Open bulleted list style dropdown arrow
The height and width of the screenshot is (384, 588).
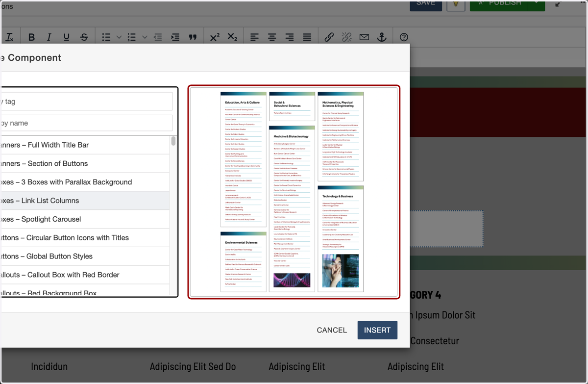click(x=119, y=37)
